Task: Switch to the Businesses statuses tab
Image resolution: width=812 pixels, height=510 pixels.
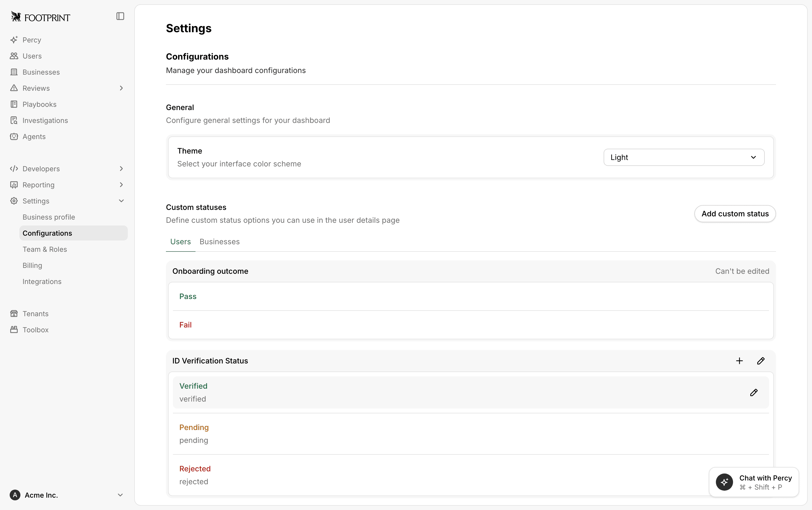Action: (x=220, y=242)
